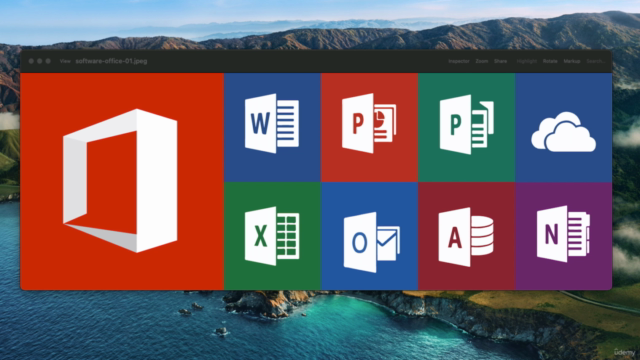Screen dimensions: 640x360
Task: Click the Access database icon tile
Action: pyautogui.click(x=467, y=236)
